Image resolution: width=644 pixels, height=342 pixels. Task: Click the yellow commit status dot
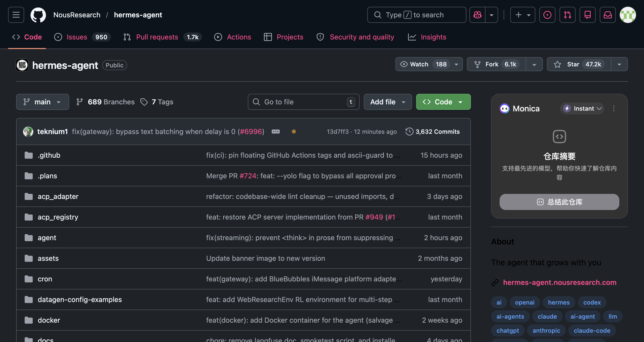click(294, 132)
